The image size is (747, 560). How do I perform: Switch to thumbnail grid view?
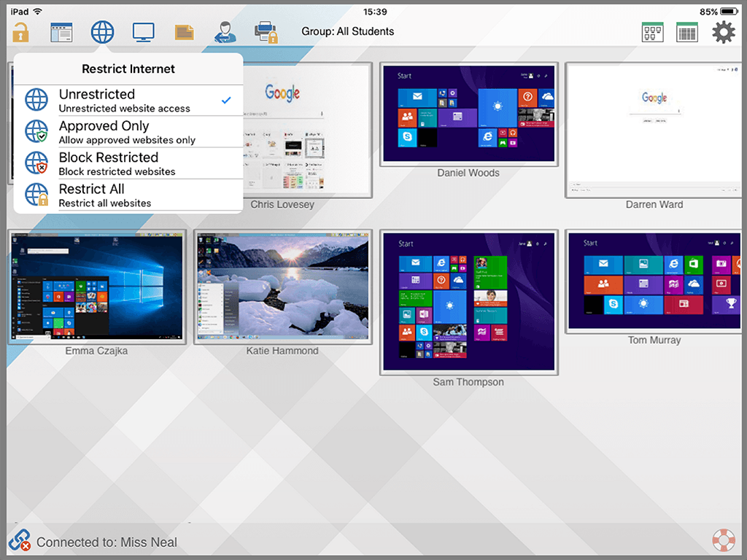pyautogui.click(x=652, y=32)
